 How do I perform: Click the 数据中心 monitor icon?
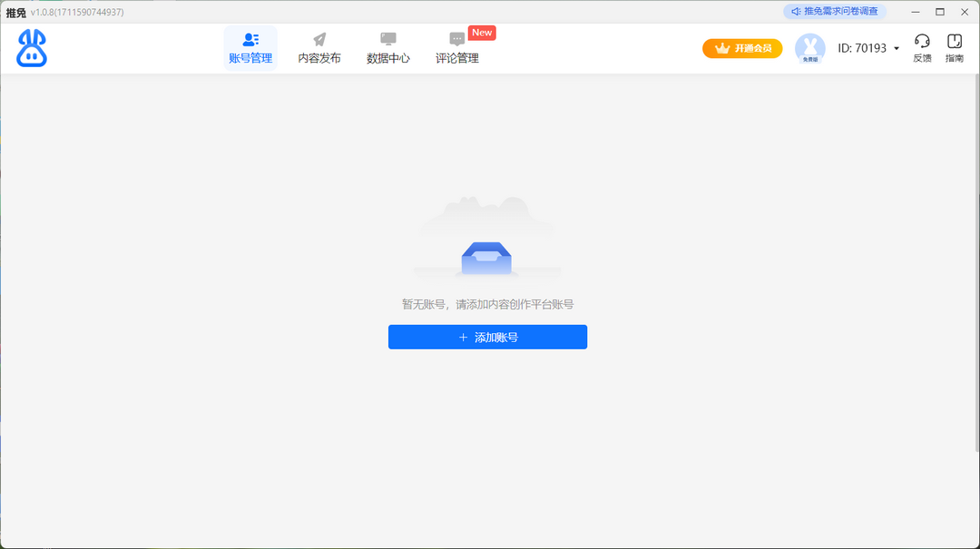click(x=387, y=39)
